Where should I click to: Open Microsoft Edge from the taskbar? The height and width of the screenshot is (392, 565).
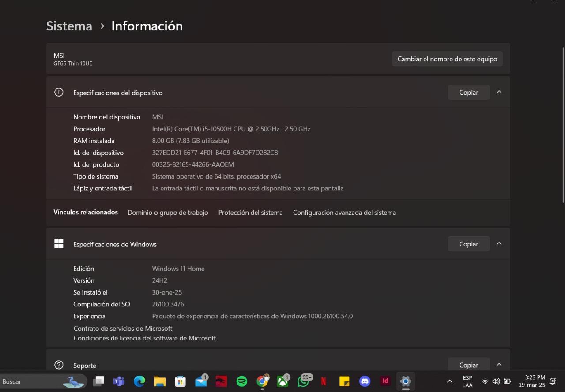(x=139, y=381)
